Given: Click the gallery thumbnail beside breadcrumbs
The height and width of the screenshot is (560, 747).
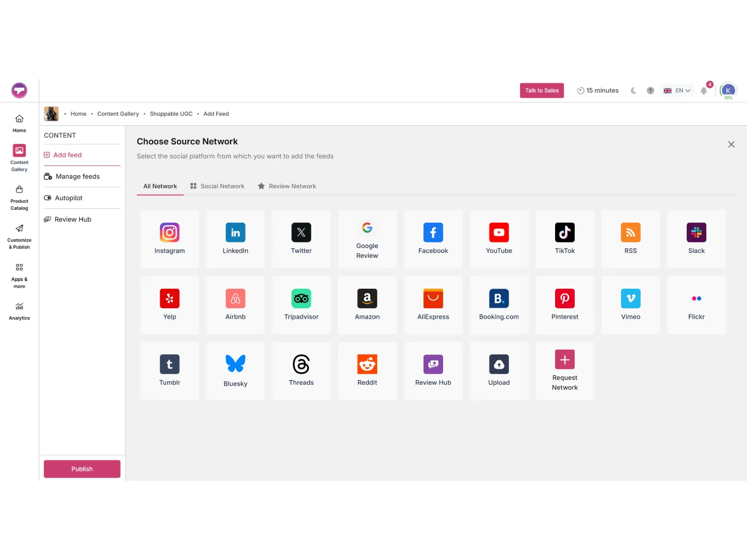Looking at the screenshot, I should click(52, 114).
